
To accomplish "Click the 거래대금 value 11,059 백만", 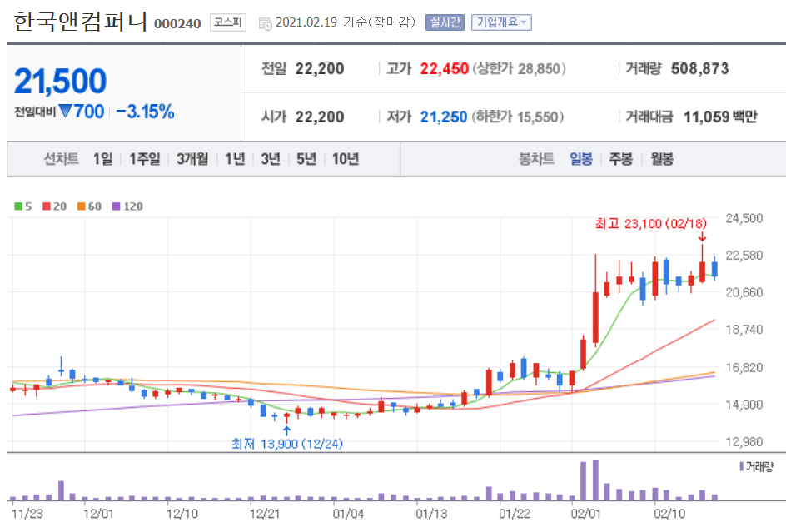I will [720, 117].
